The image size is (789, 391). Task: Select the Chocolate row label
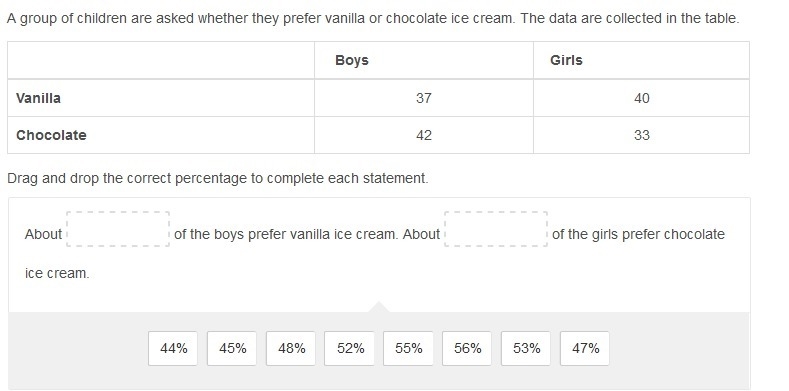[x=161, y=135]
